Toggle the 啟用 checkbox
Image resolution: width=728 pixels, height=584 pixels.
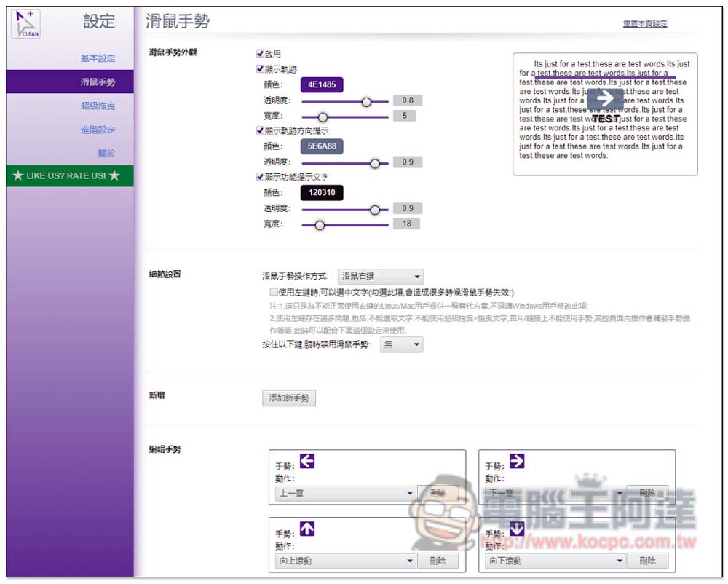260,53
